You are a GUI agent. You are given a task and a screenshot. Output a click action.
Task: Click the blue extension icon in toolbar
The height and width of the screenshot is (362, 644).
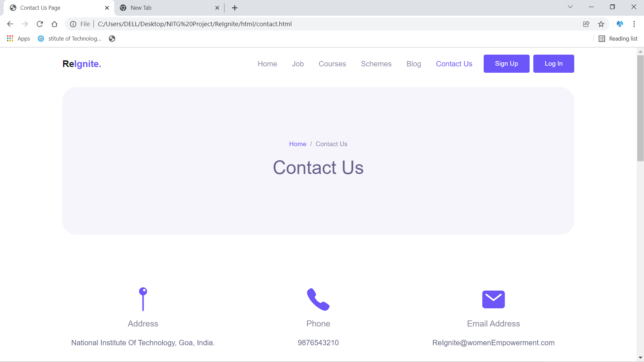(x=620, y=24)
